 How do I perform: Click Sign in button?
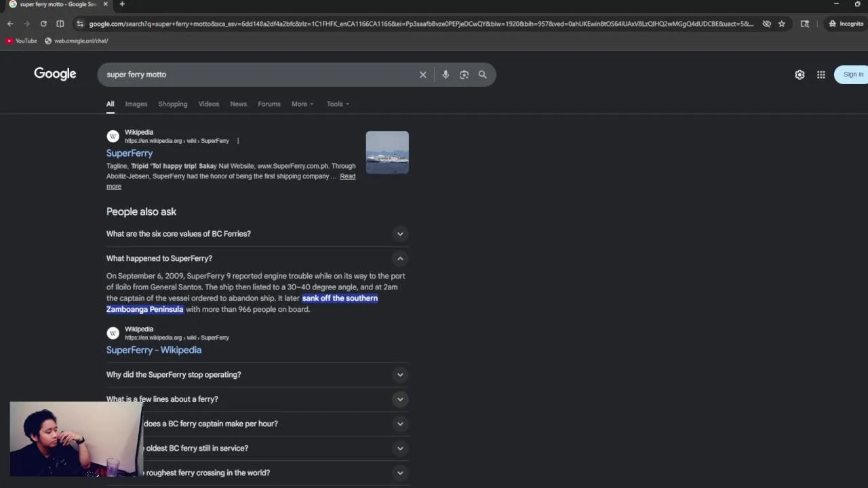tap(852, 75)
